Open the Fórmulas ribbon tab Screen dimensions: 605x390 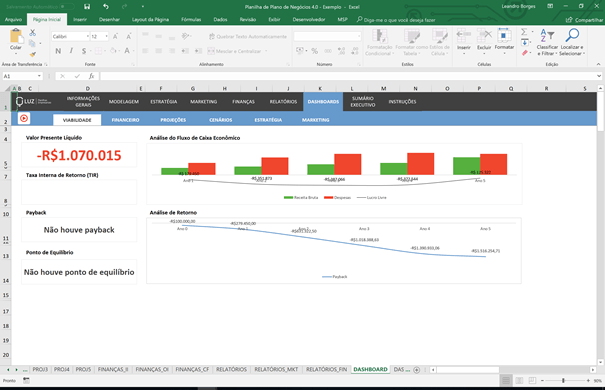click(191, 19)
